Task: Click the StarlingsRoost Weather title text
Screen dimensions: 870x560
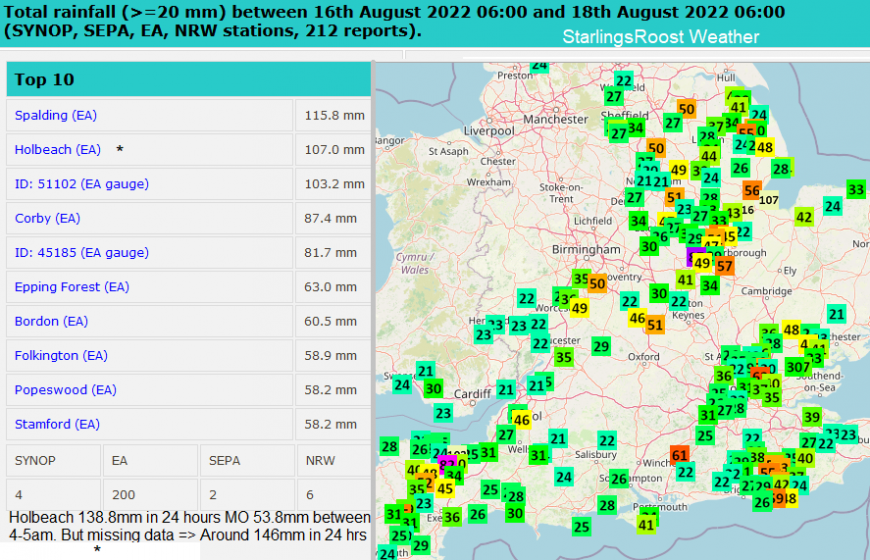Action: [660, 37]
